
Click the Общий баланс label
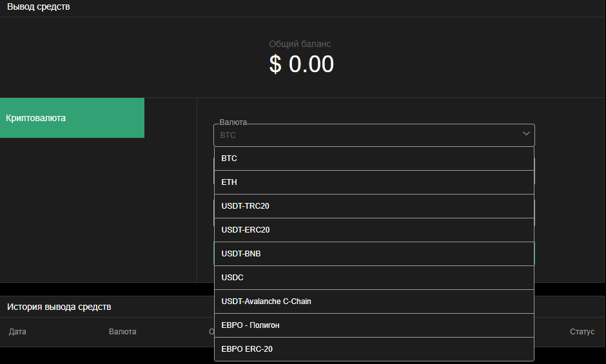[300, 44]
